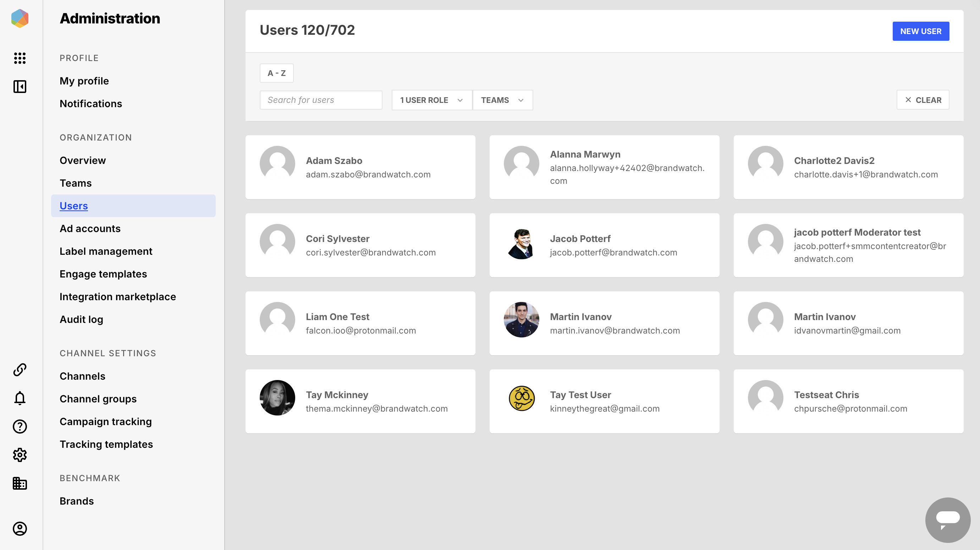Click Tay Test User's emoji avatar
The image size is (980, 550).
tap(522, 398)
